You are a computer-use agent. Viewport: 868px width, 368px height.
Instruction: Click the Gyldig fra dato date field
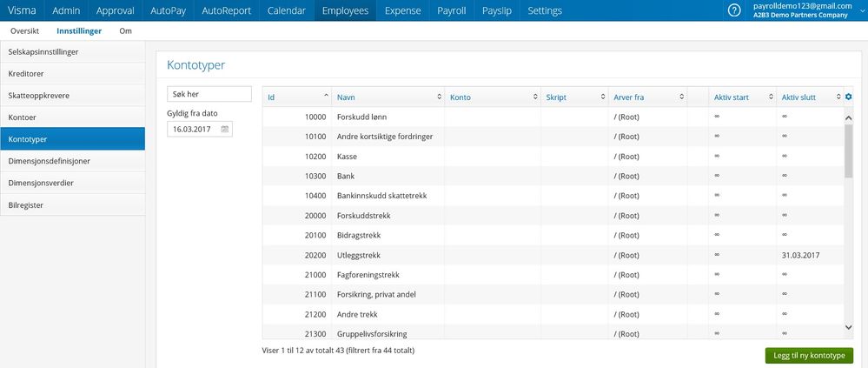tap(200, 129)
